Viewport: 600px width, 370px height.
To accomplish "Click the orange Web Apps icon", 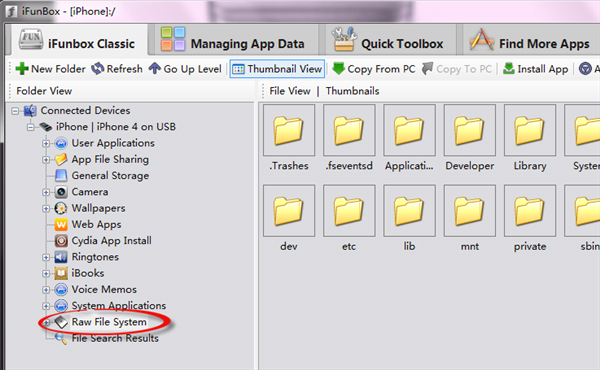I will click(61, 224).
